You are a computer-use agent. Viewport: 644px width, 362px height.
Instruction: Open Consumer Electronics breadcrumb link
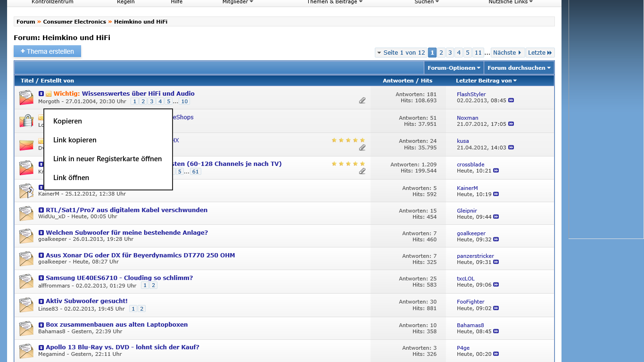tap(74, 22)
